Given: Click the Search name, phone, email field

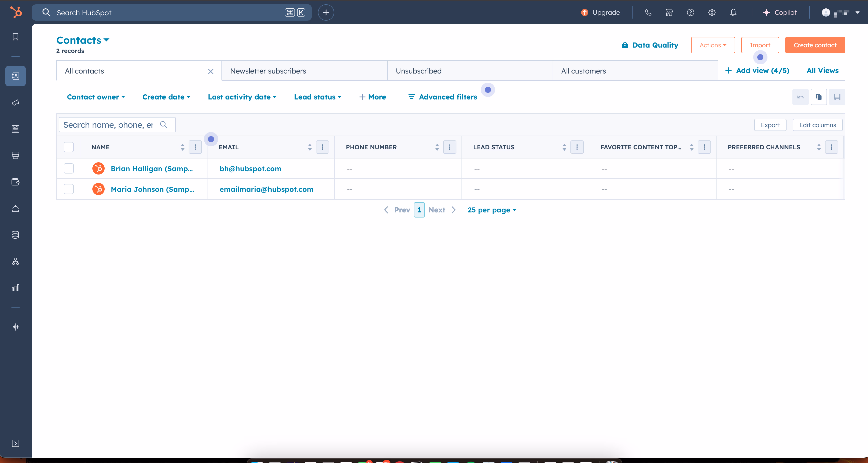Looking at the screenshot, I should [x=117, y=125].
